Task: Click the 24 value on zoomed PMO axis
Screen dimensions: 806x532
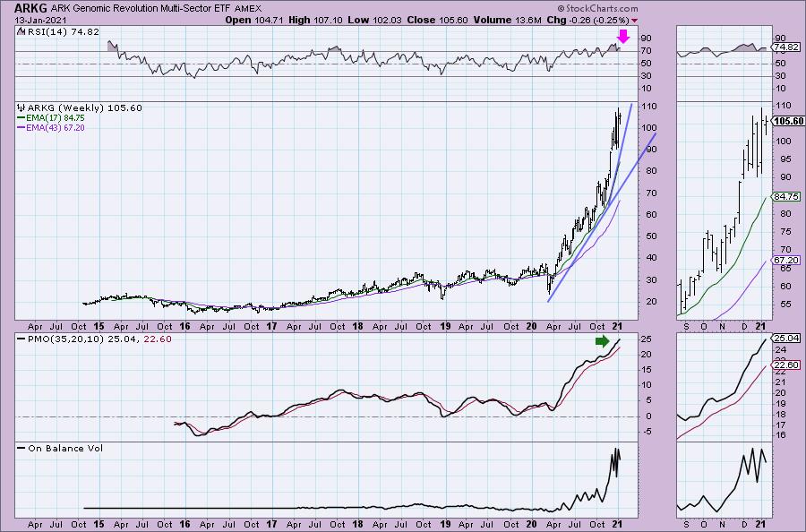Action: (780, 349)
